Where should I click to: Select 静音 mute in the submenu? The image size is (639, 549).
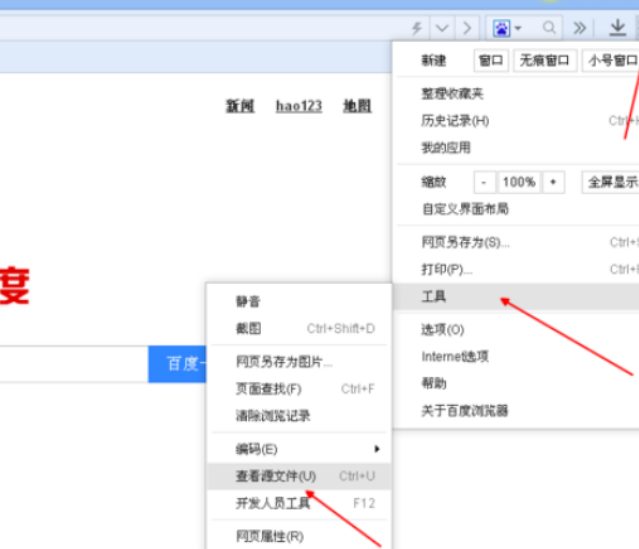click(x=299, y=302)
